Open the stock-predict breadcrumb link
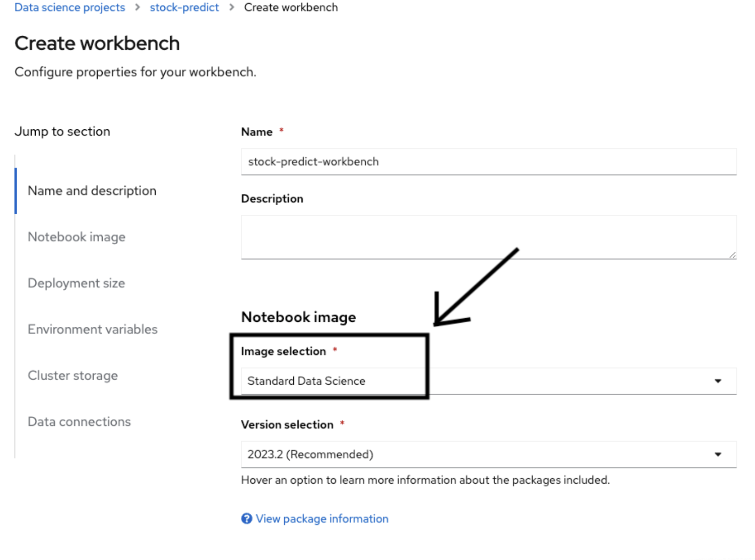Viewport: 755px width, 560px height. 184,7
